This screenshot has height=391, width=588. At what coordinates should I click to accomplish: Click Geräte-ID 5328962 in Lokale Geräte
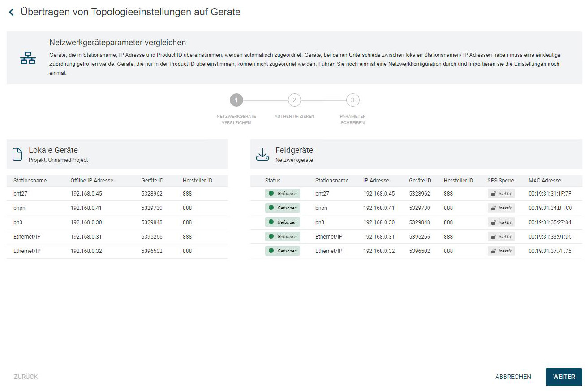(152, 194)
